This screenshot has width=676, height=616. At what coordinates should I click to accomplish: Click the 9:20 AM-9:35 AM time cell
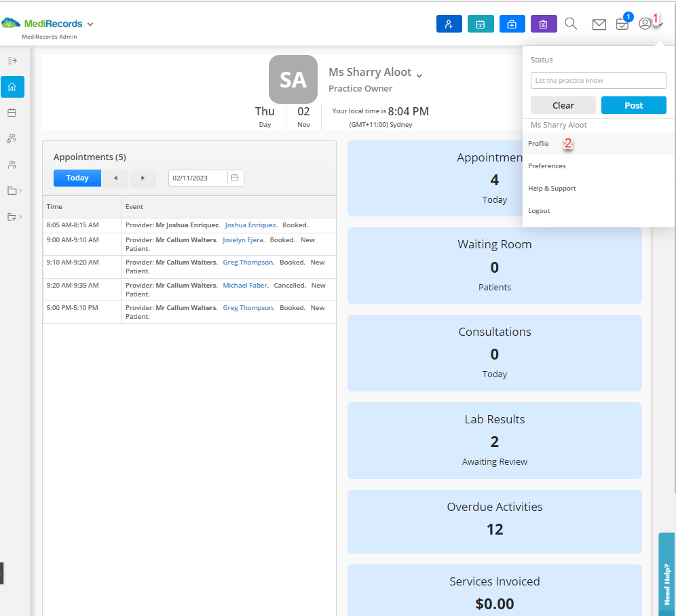(x=82, y=290)
